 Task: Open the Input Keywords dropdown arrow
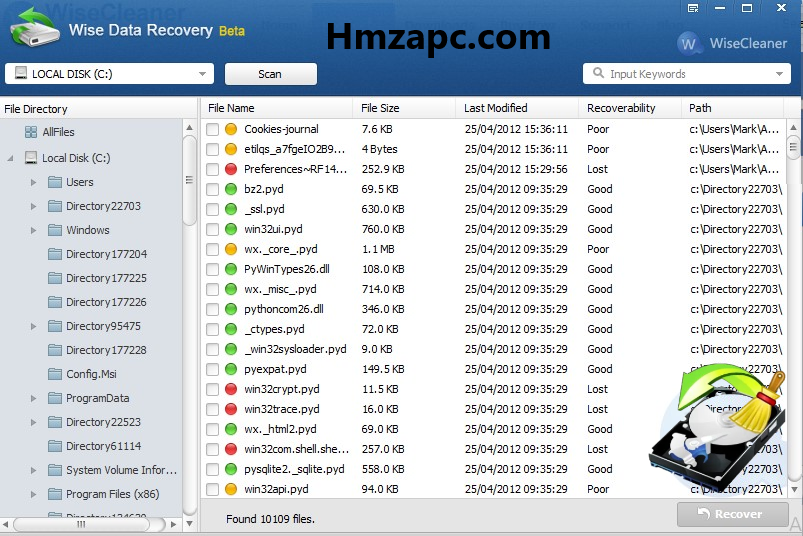(x=779, y=74)
